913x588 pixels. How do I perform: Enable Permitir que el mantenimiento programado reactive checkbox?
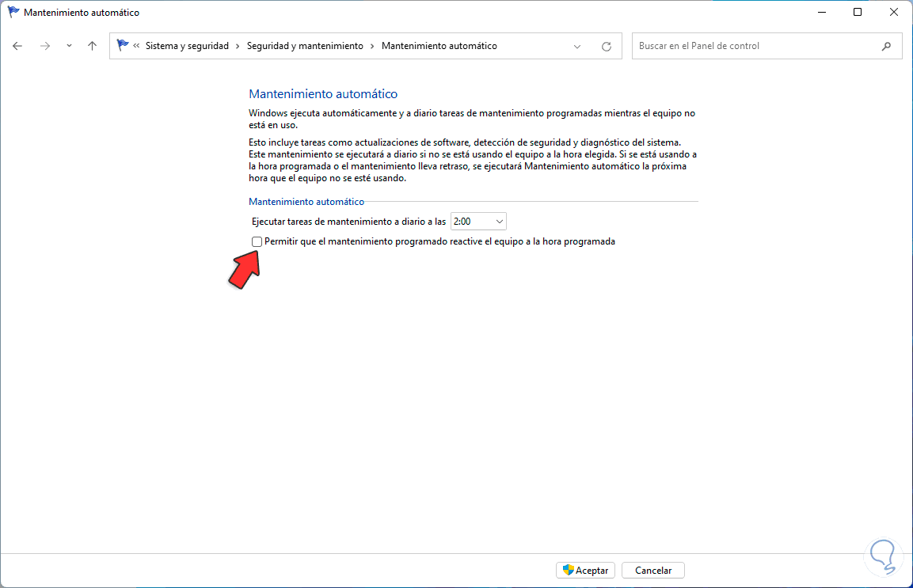click(x=257, y=241)
